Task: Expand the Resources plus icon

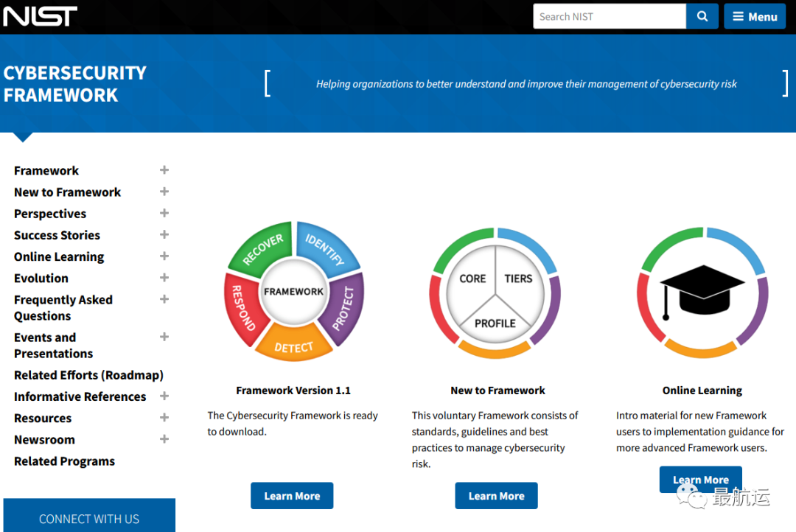Action: tap(164, 417)
